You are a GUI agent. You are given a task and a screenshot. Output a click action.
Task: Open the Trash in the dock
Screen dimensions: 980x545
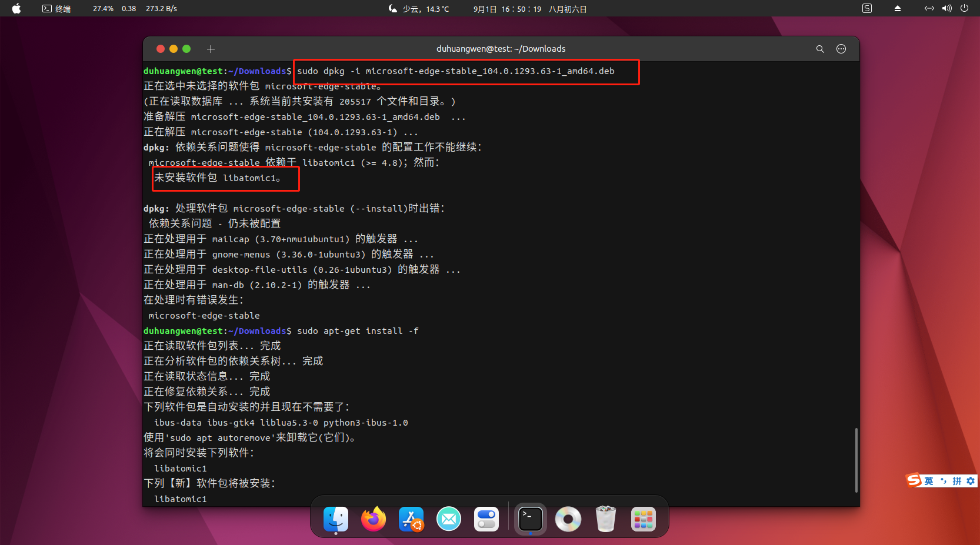click(606, 519)
